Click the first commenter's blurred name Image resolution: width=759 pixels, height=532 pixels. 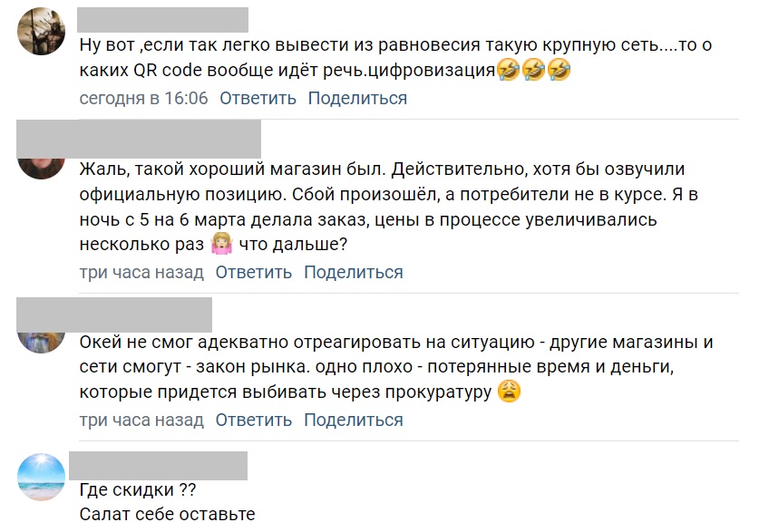[x=163, y=20]
